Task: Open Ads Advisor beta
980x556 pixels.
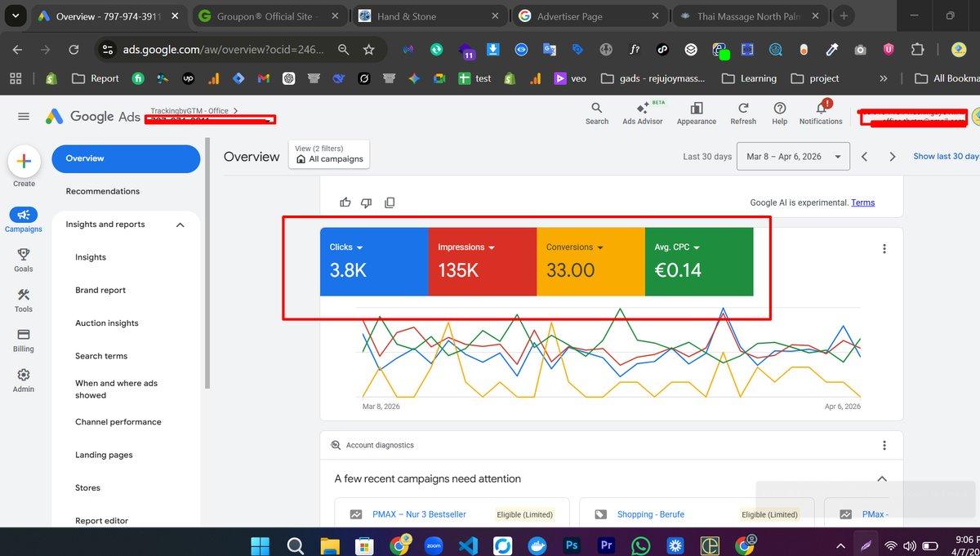Action: [643, 113]
